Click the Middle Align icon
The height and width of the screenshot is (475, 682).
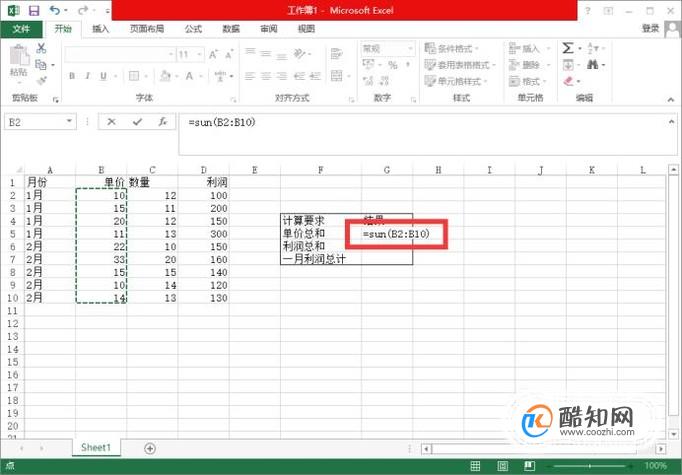coord(266,54)
